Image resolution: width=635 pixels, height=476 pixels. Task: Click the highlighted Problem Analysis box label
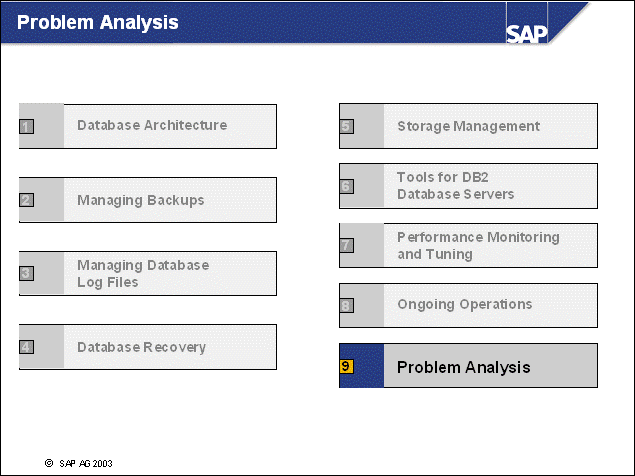463,367
